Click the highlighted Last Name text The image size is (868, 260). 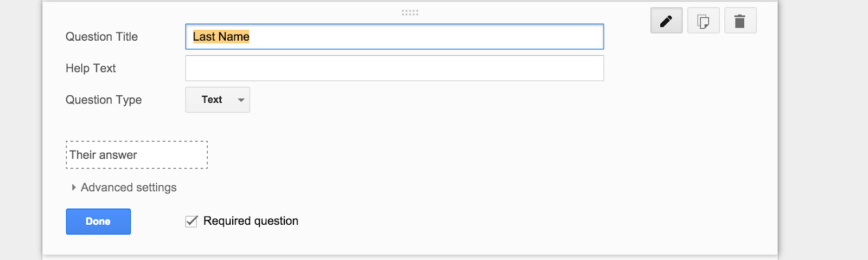221,37
